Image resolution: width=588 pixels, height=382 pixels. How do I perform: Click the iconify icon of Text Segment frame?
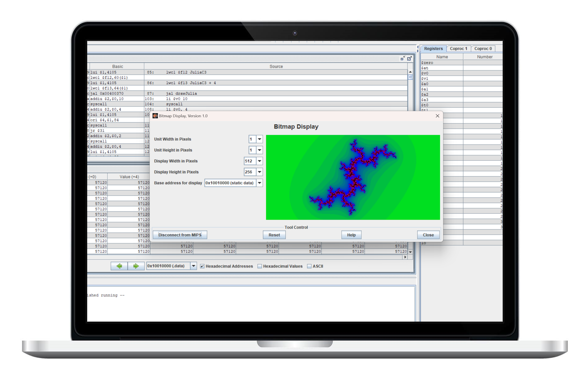[402, 58]
